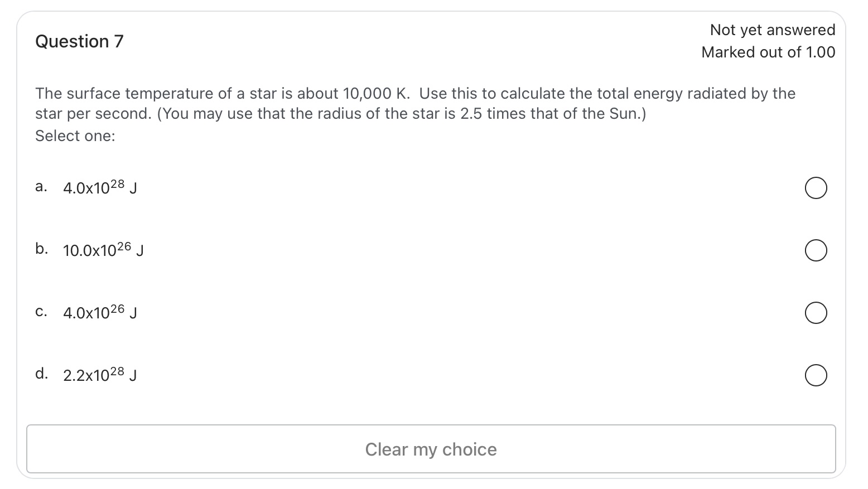
Task: Click the Marked out of 1.00 text
Action: click(769, 52)
